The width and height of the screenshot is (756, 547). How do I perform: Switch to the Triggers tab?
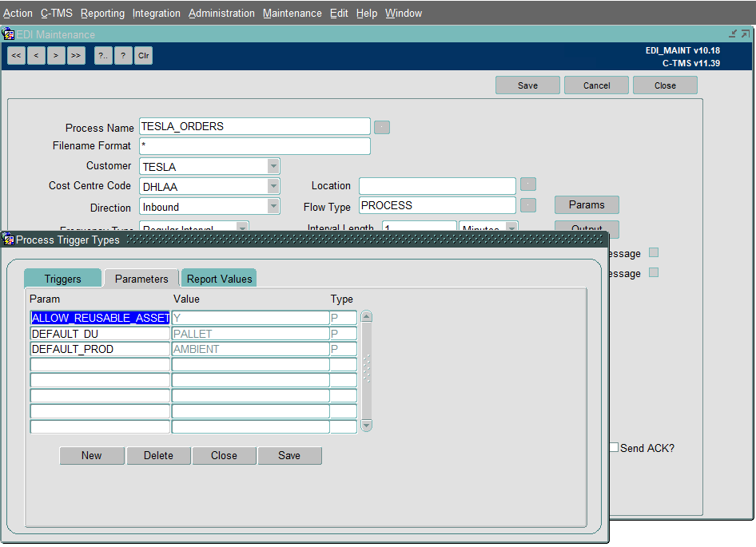click(62, 279)
